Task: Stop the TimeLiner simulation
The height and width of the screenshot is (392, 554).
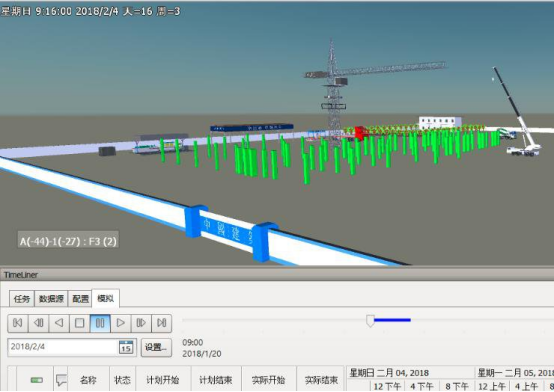Action: [x=79, y=323]
